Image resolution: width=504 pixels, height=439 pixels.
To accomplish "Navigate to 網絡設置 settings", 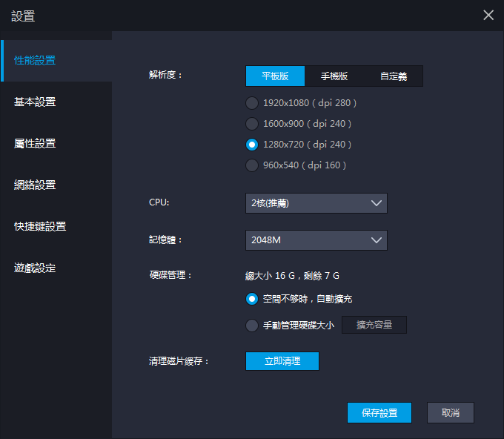I will click(56, 185).
